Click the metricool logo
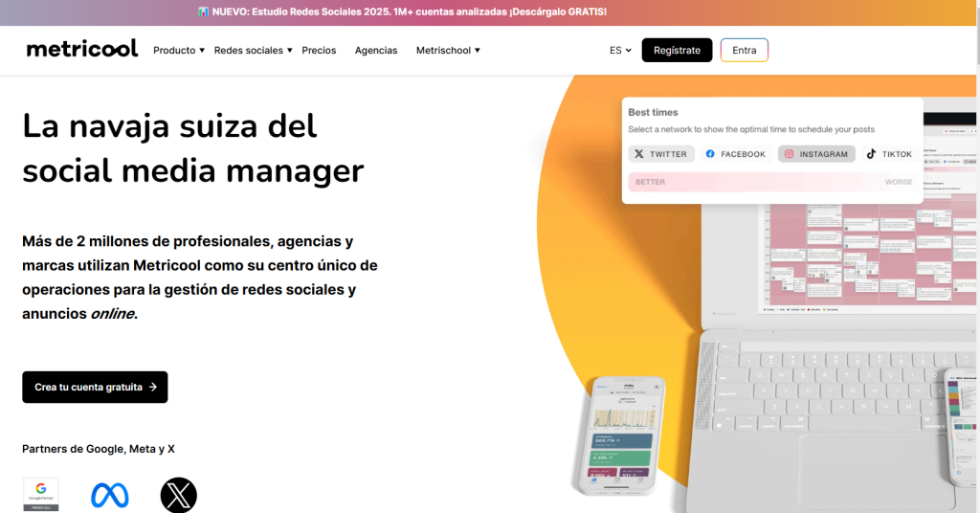 click(x=82, y=50)
